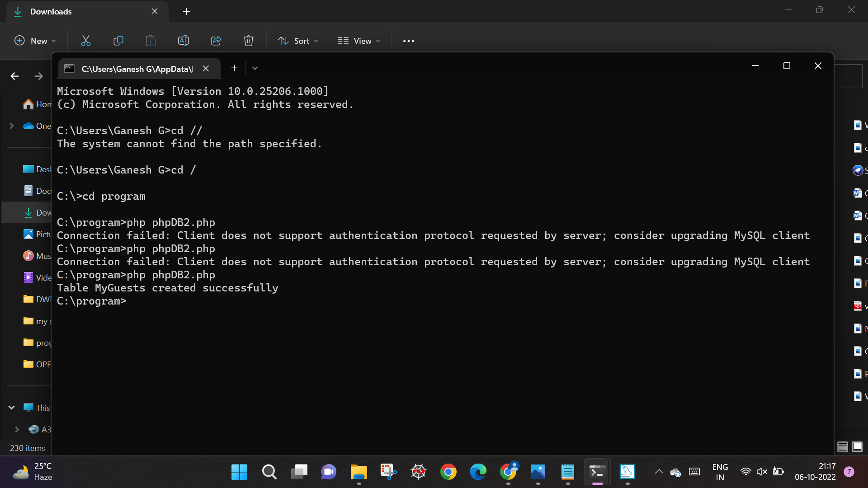Rename the selected file using the toolbar icon
This screenshot has height=488, width=868.
point(184,41)
